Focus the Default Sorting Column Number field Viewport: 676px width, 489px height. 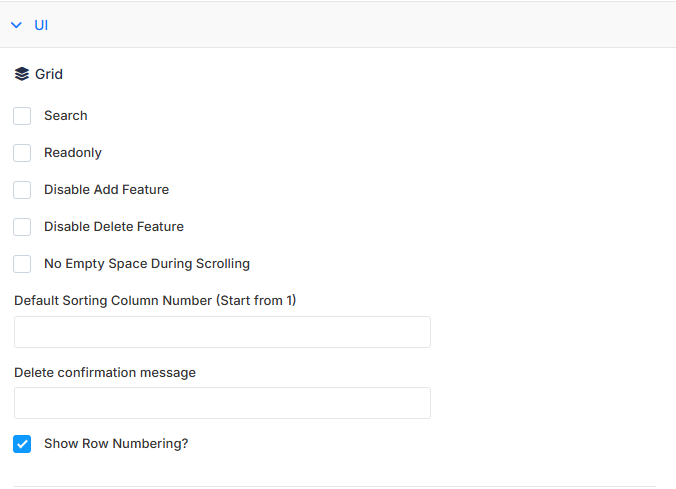tap(222, 332)
